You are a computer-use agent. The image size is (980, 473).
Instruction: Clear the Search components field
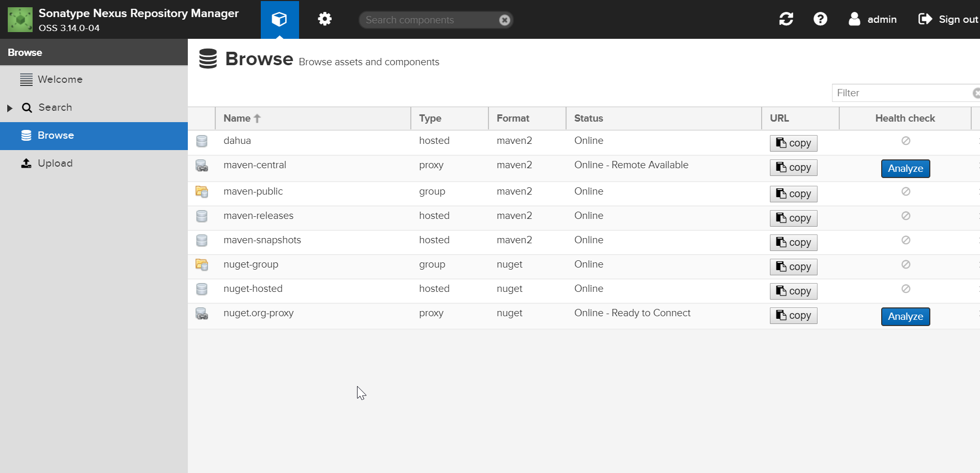tap(504, 20)
